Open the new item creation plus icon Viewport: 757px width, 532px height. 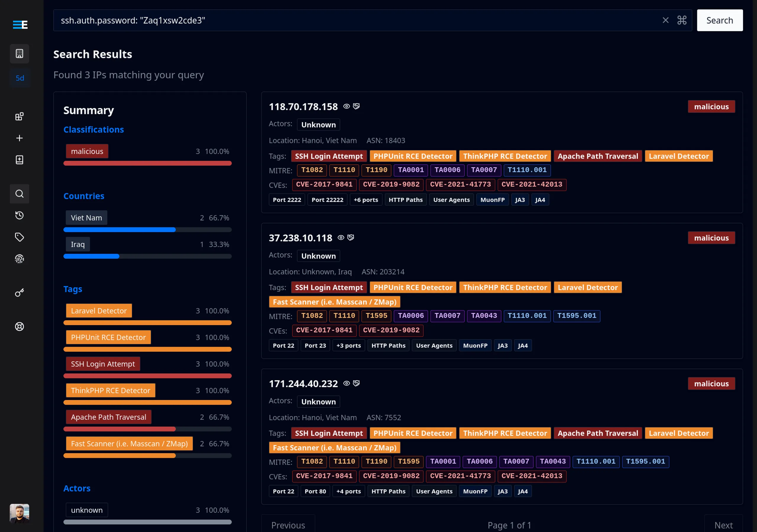[x=20, y=138]
